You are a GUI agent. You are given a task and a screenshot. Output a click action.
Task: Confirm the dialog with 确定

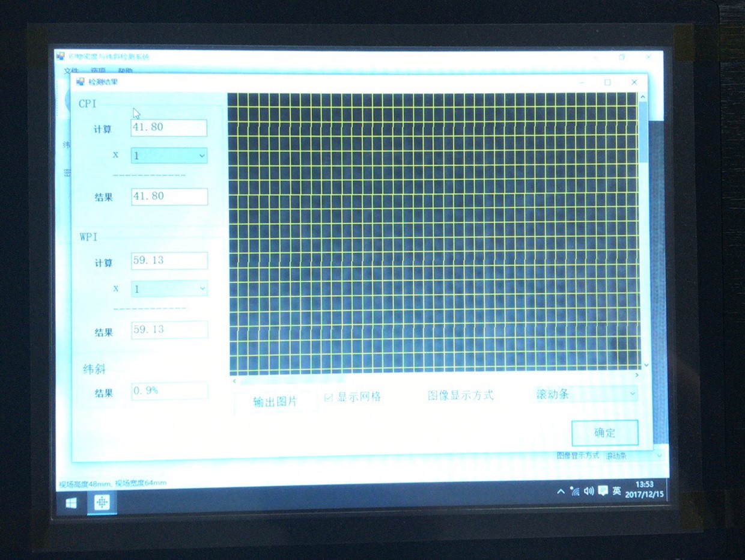pos(604,433)
